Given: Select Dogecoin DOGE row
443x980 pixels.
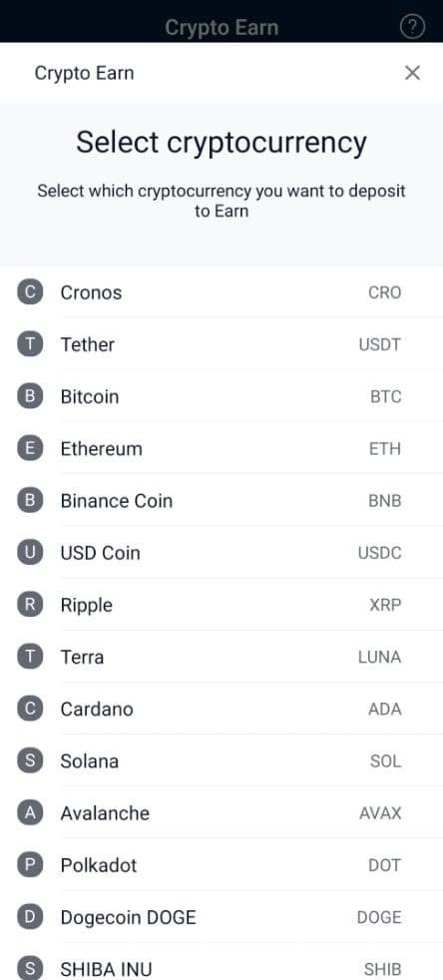Looking at the screenshot, I should (221, 917).
